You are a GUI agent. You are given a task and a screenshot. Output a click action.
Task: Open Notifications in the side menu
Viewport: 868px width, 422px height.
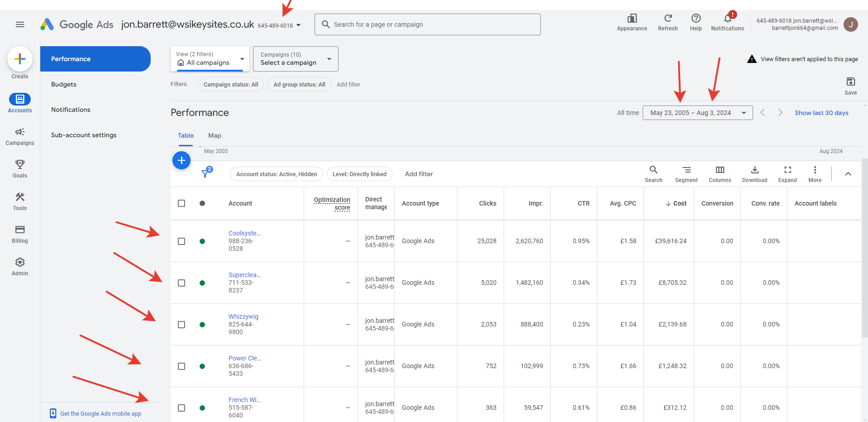(71, 110)
